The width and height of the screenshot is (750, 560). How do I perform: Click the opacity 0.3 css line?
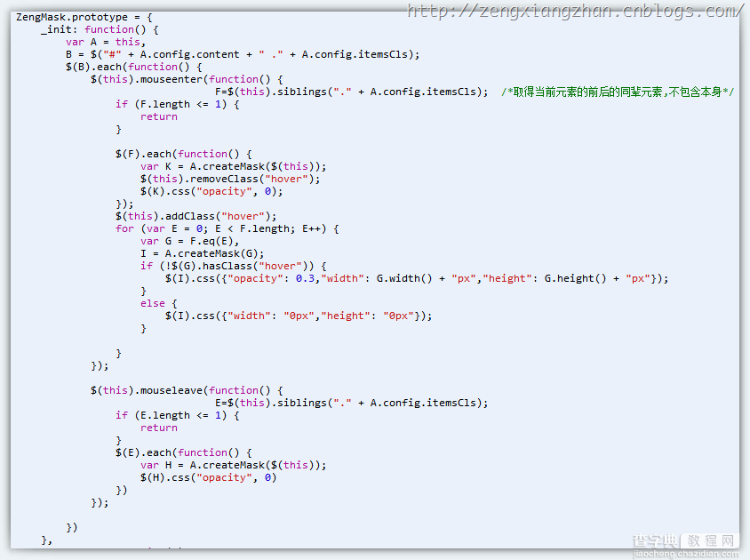[417, 278]
